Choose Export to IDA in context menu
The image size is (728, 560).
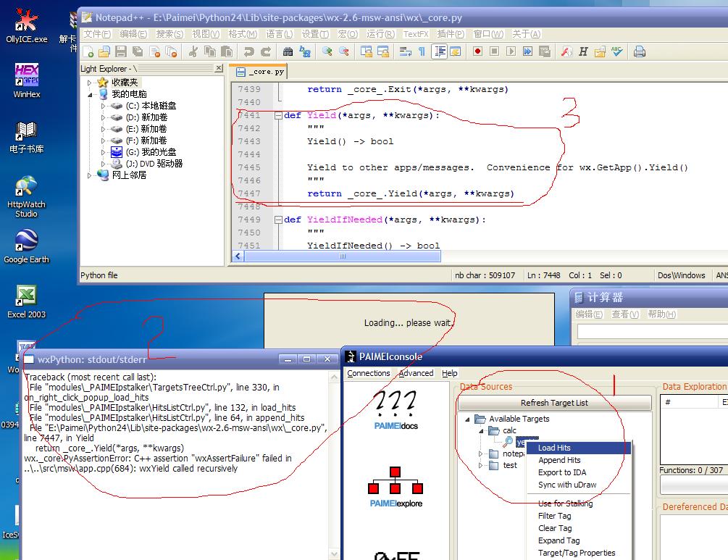point(579,472)
